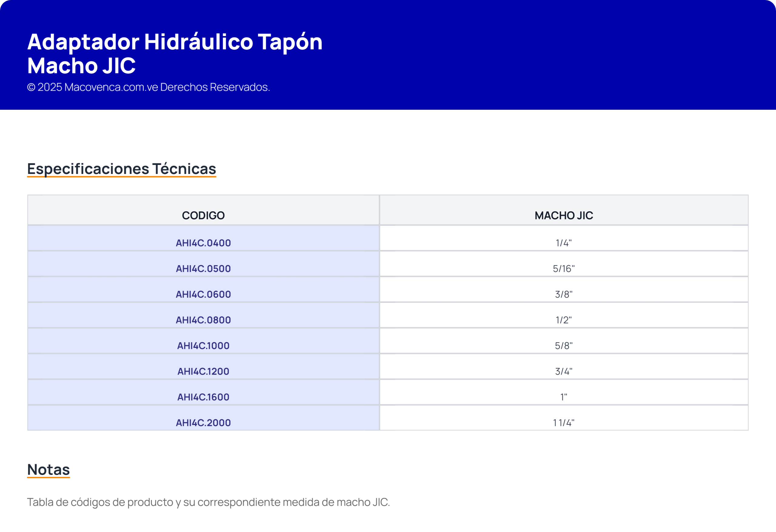
Task: Click the AHI4C.2000 code cell
Action: coord(203,423)
